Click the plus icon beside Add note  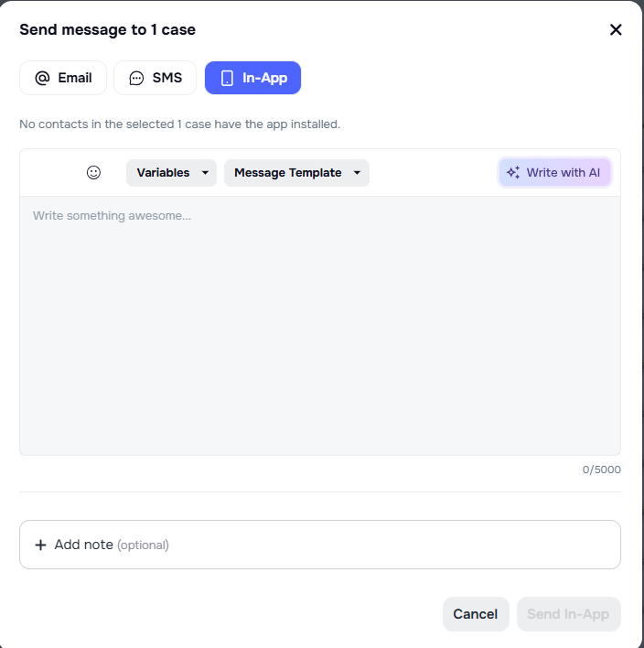[40, 545]
